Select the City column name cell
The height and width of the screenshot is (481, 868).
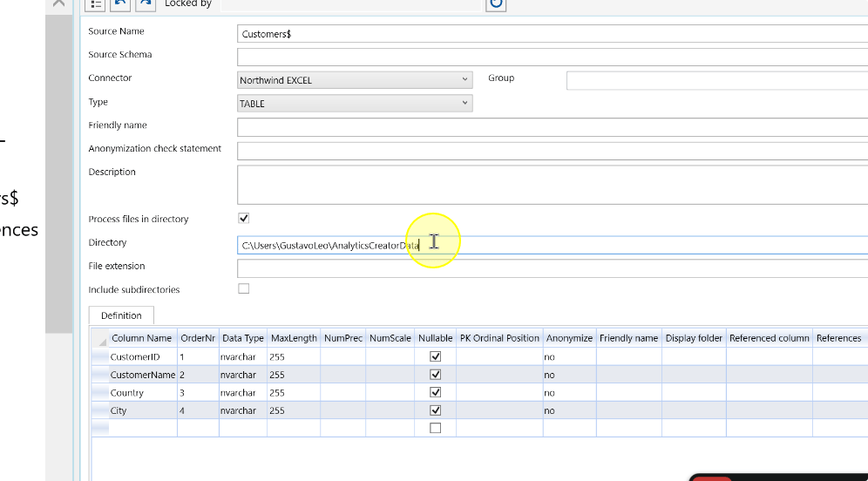tap(143, 410)
